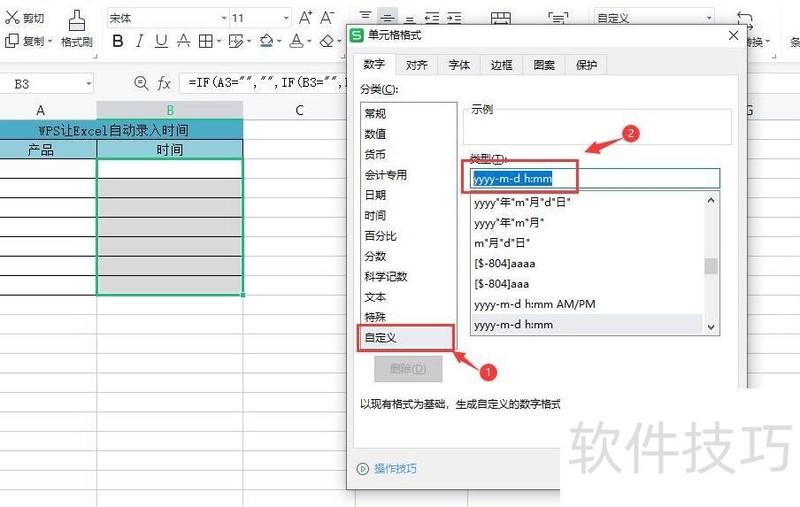Click the fill color bucket icon
Viewport: 800px width, 507px height.
[266, 41]
